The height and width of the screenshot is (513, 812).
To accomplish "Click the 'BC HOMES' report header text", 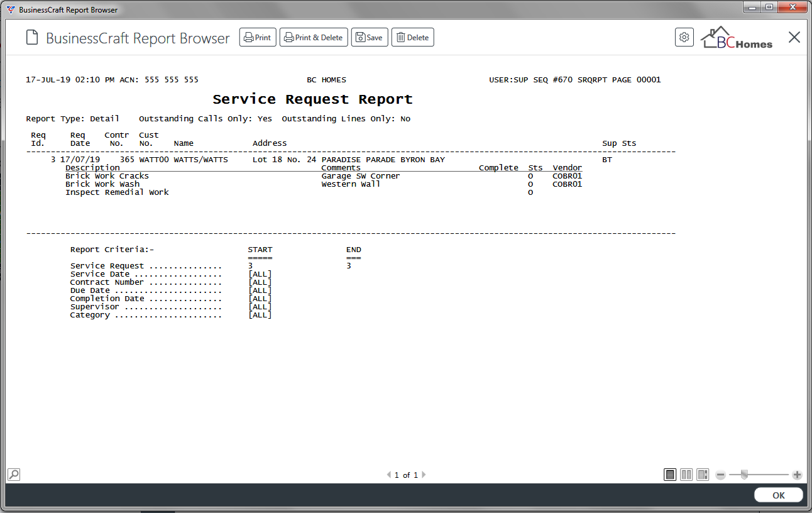I will 326,80.
